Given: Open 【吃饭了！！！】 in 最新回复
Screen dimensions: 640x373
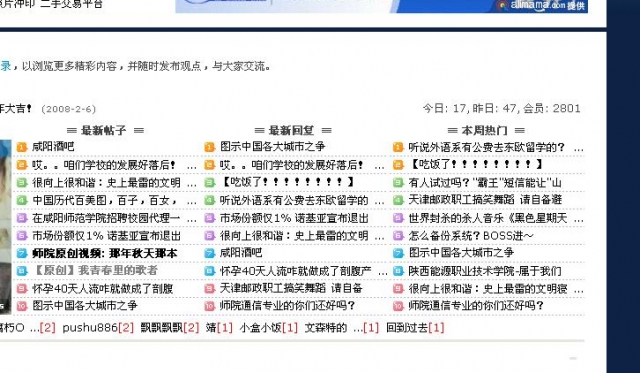Looking at the screenshot, I should 287,182.
